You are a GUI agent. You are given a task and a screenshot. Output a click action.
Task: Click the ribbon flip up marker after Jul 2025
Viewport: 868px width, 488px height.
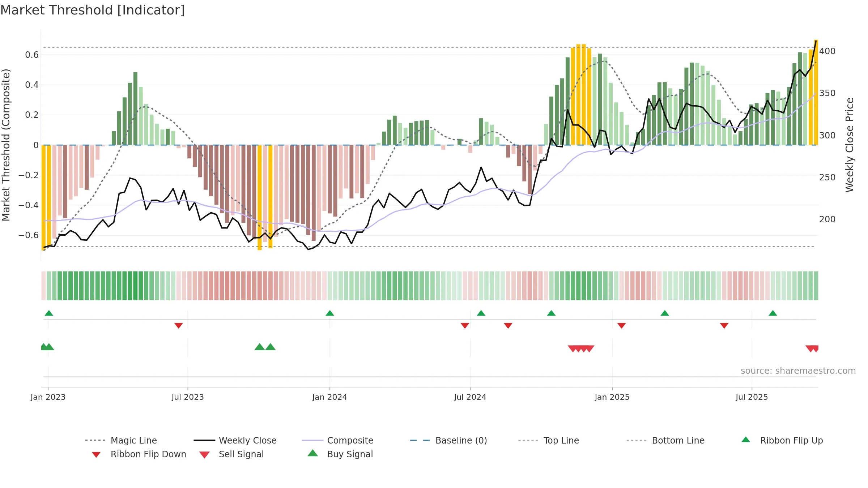[x=773, y=313]
